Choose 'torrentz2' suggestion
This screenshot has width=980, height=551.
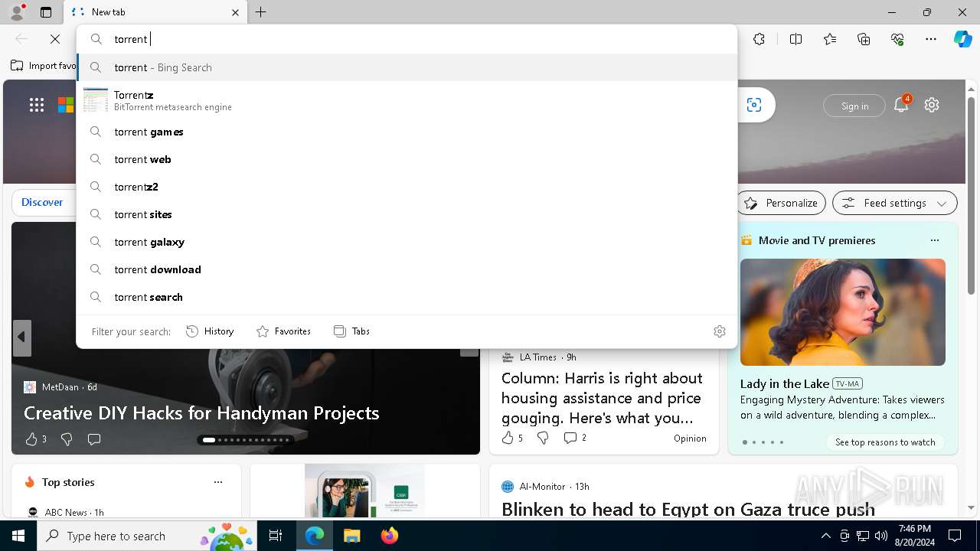[407, 187]
